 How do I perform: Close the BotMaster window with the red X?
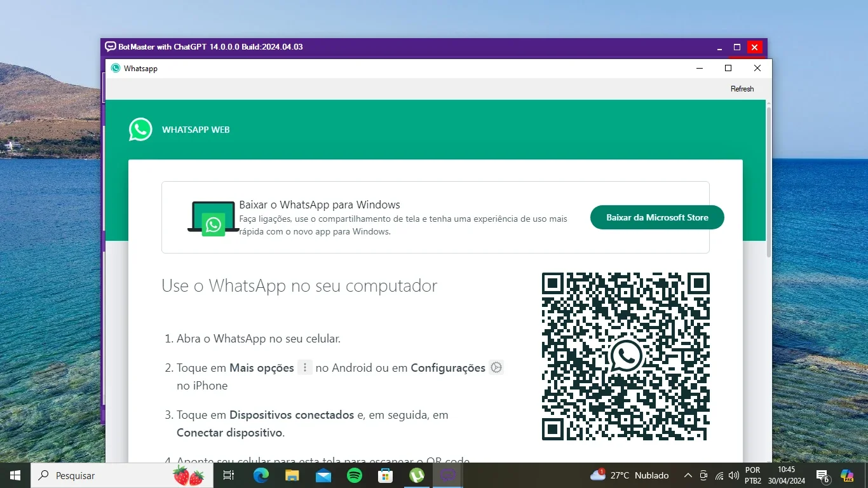pos(754,47)
